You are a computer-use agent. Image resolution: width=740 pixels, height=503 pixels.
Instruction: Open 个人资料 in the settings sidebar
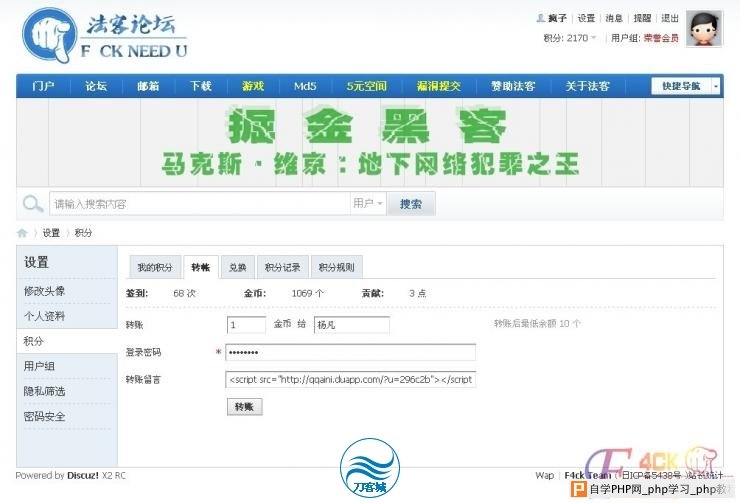point(44,316)
